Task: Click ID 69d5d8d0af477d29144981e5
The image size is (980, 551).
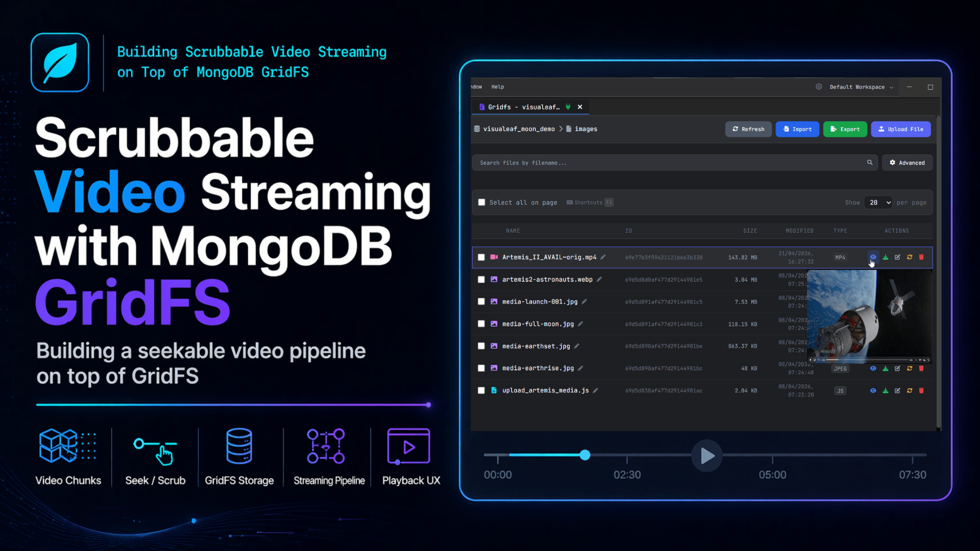Action: click(664, 280)
